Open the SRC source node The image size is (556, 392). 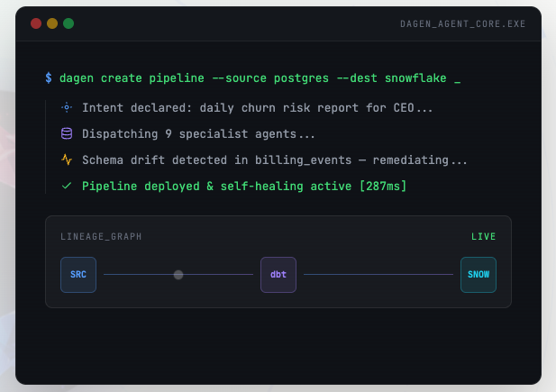(78, 275)
